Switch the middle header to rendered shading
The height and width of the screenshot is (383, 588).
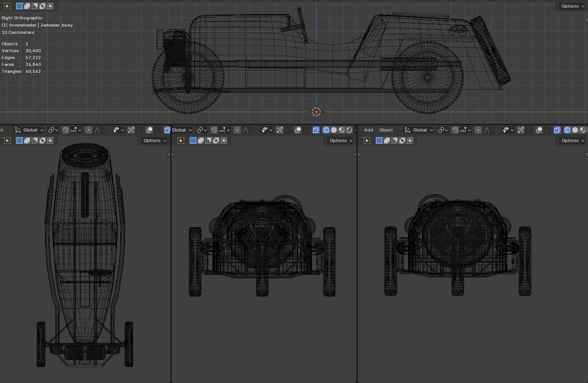[x=350, y=130]
